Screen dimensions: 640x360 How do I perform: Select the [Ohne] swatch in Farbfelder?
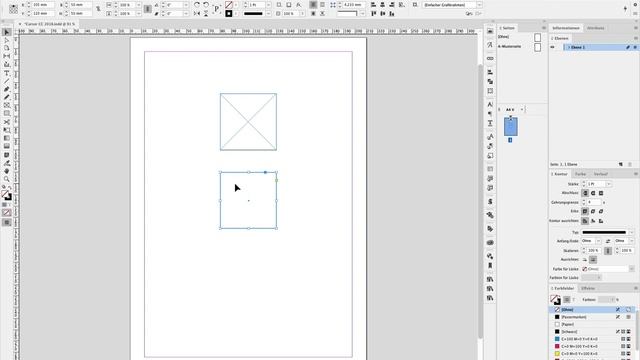(591, 310)
